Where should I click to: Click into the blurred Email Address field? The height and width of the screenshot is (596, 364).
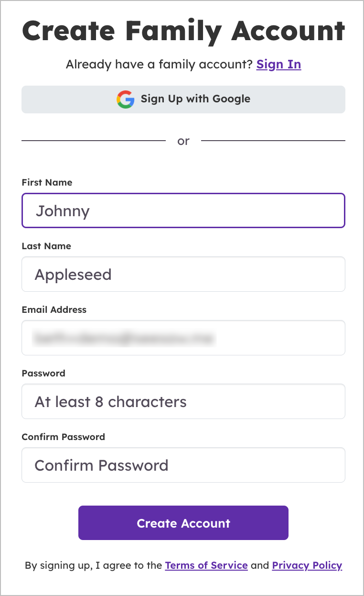pyautogui.click(x=183, y=338)
